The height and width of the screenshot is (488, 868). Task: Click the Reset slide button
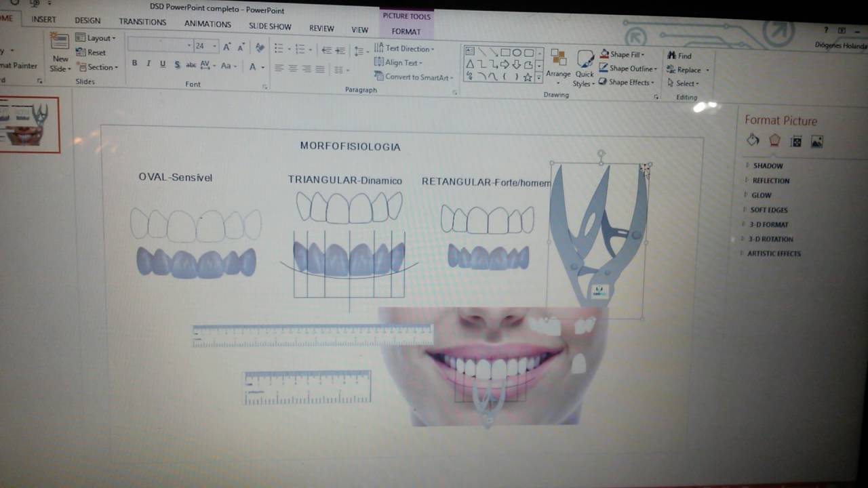pyautogui.click(x=92, y=52)
